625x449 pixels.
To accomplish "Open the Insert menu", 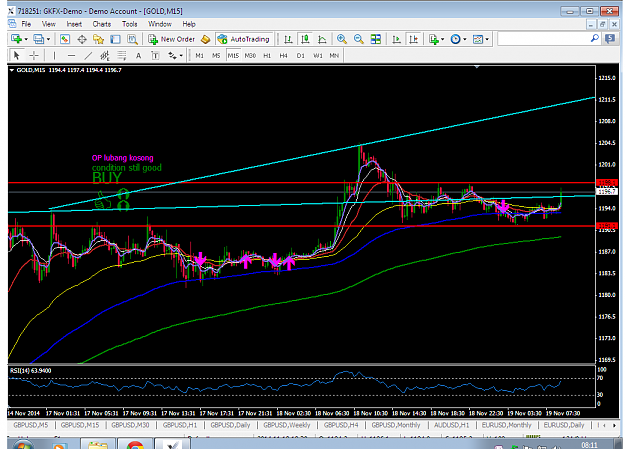I will point(74,24).
